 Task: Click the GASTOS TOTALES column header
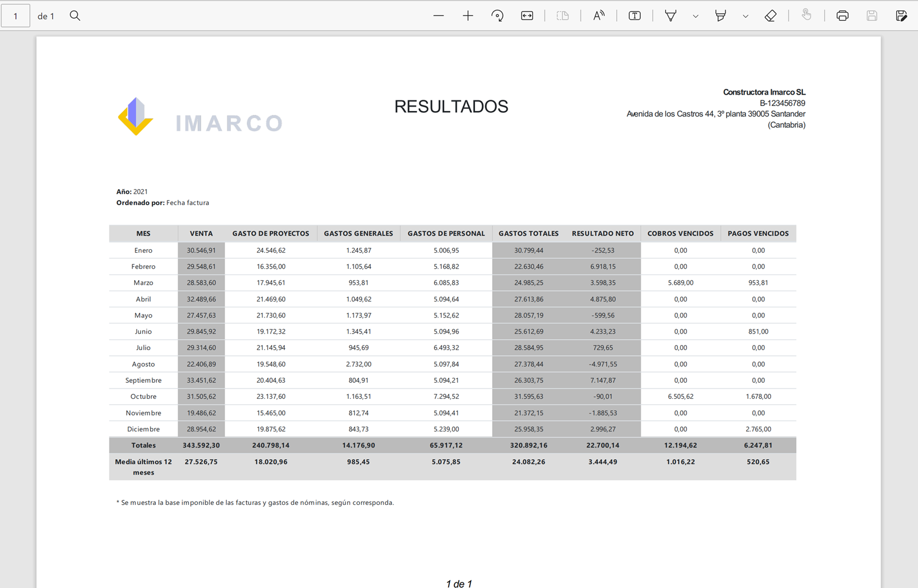click(x=528, y=233)
